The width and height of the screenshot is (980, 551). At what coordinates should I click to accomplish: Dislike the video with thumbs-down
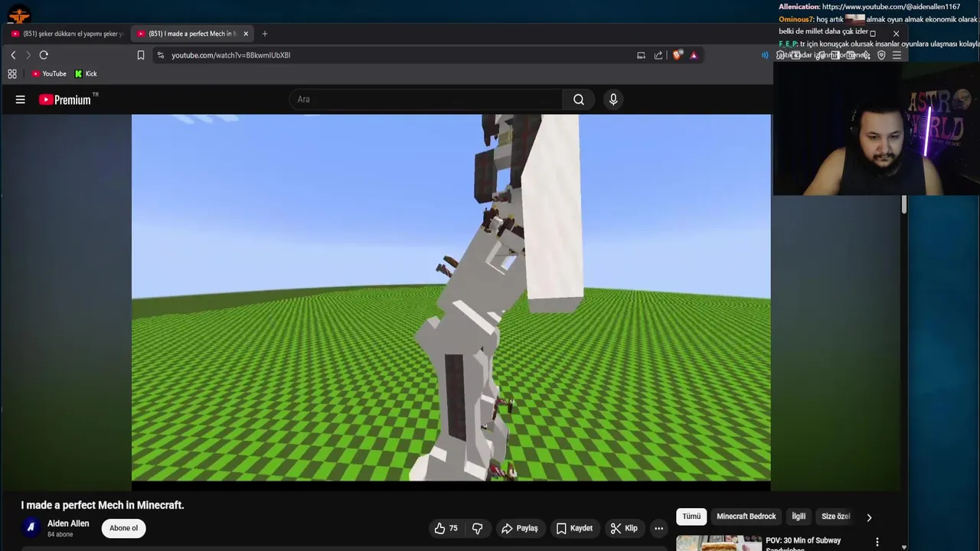(477, 528)
